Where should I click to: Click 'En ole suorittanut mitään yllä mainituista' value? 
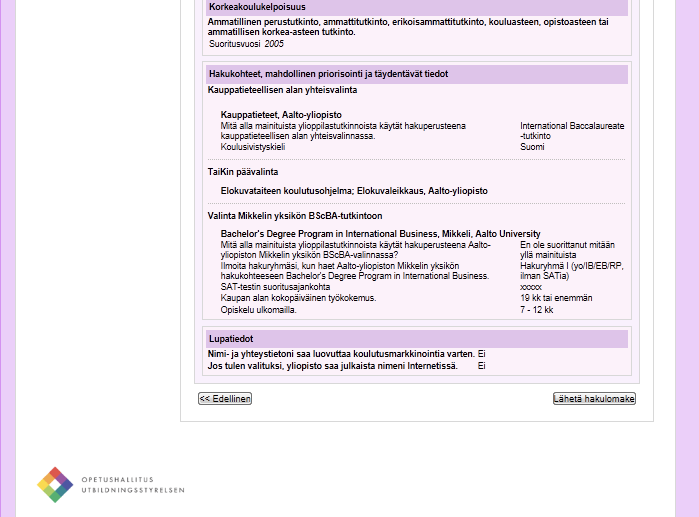[567, 250]
